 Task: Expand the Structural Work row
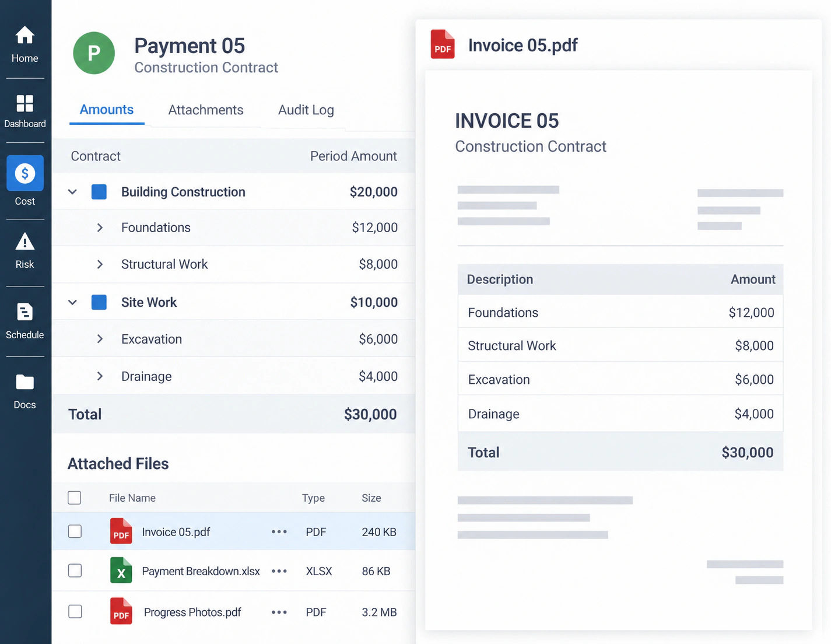(100, 264)
